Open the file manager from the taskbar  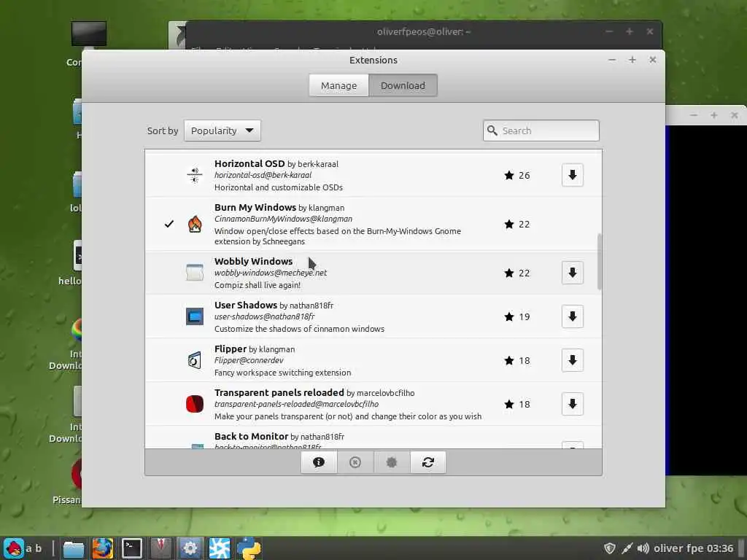[74, 548]
